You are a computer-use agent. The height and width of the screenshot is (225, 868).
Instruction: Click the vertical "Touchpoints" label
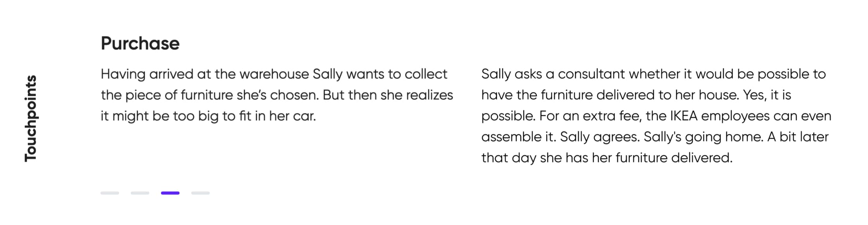30,118
